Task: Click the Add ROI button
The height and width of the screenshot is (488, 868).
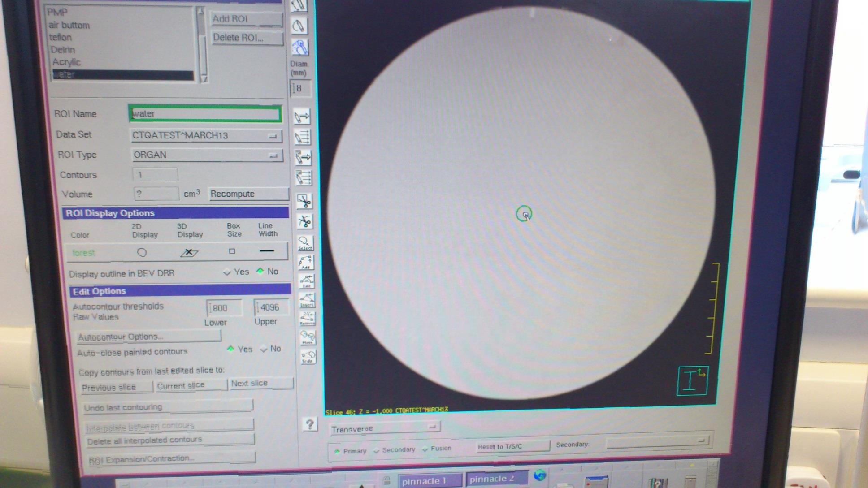Action: coord(246,19)
